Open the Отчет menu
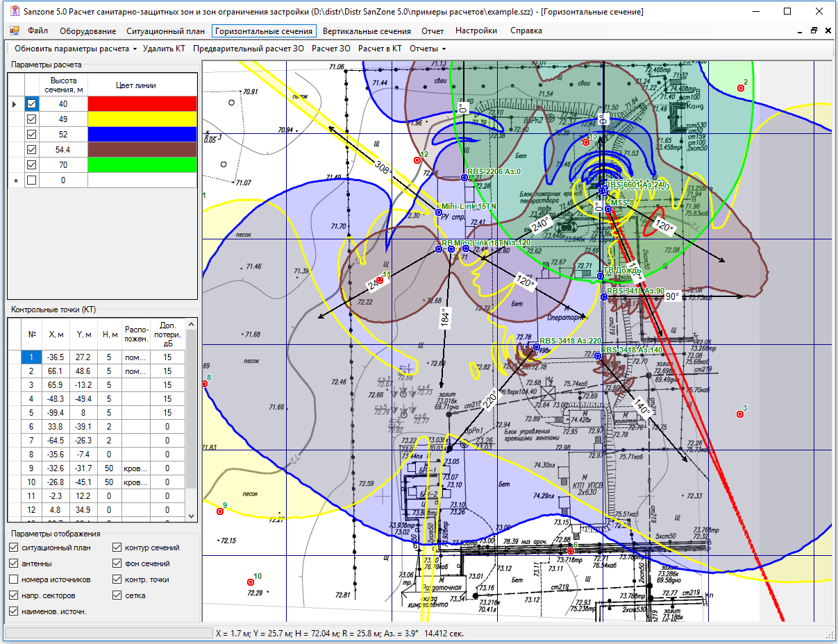838x644 pixels. pos(433,31)
